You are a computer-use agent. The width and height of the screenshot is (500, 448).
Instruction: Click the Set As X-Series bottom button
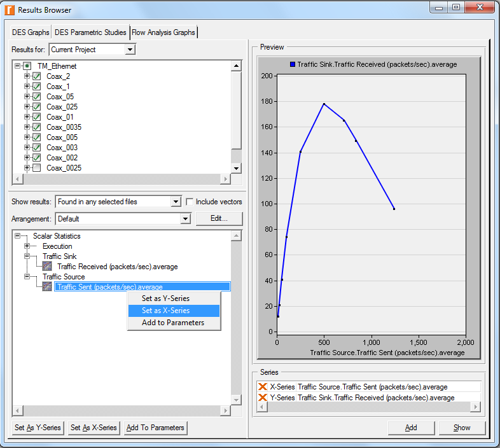[x=94, y=428]
